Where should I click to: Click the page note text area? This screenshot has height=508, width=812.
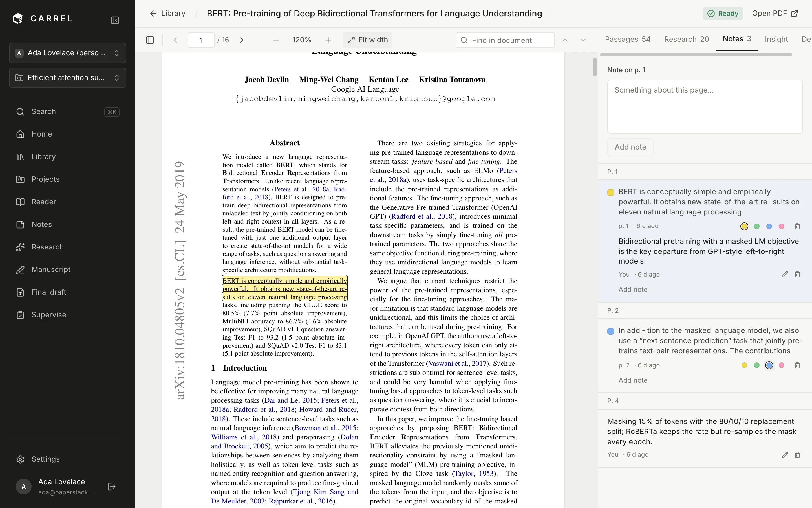pyautogui.click(x=705, y=106)
